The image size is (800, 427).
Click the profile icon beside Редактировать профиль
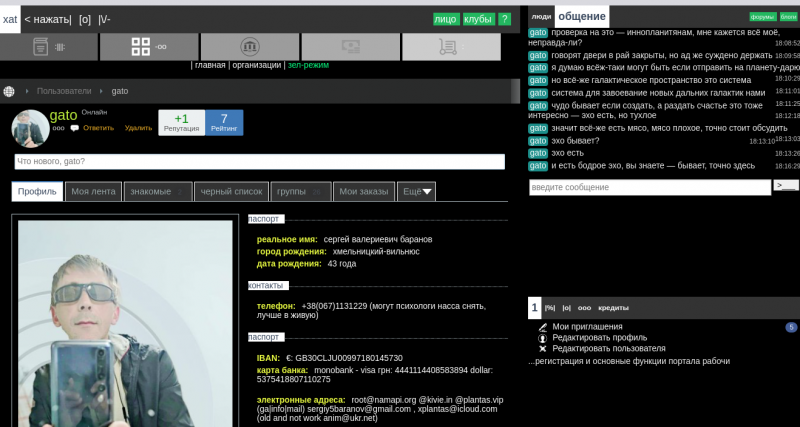[543, 338]
